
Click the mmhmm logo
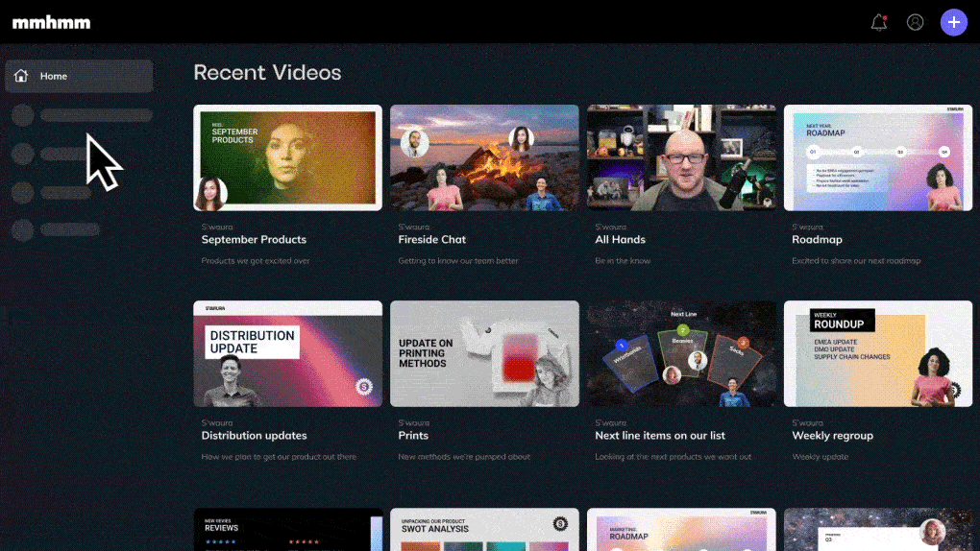[51, 23]
